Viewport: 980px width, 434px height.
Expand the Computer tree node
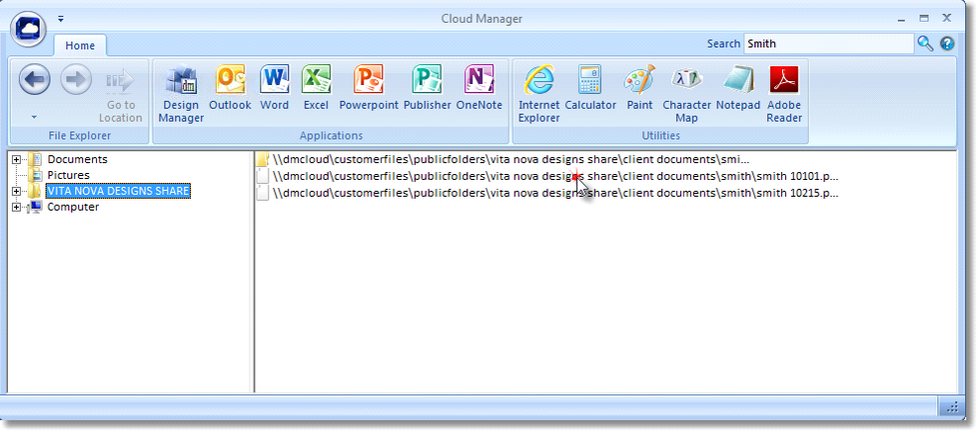click(16, 207)
